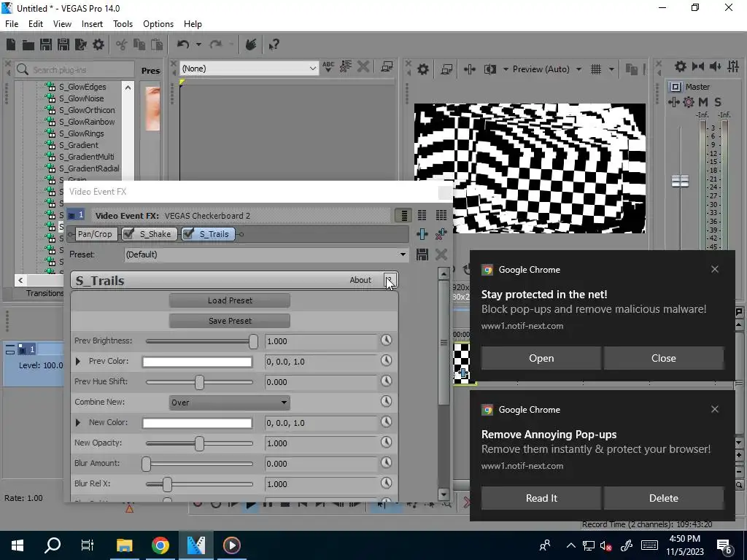
Task: Toggle the FX window list view button
Action: (403, 215)
